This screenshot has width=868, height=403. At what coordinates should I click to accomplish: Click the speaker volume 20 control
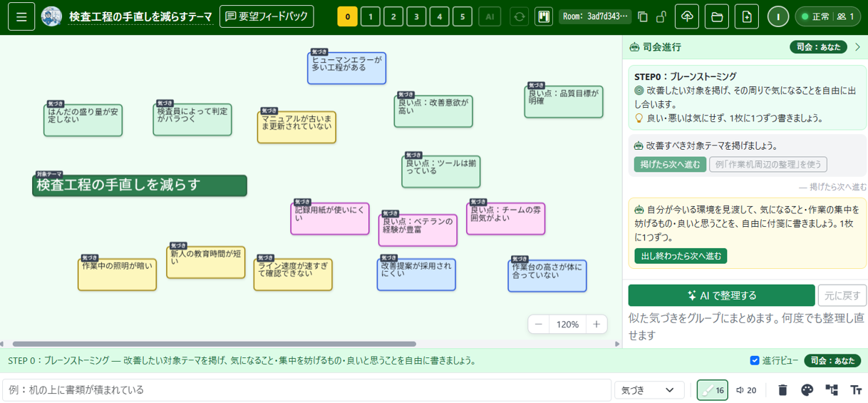746,390
